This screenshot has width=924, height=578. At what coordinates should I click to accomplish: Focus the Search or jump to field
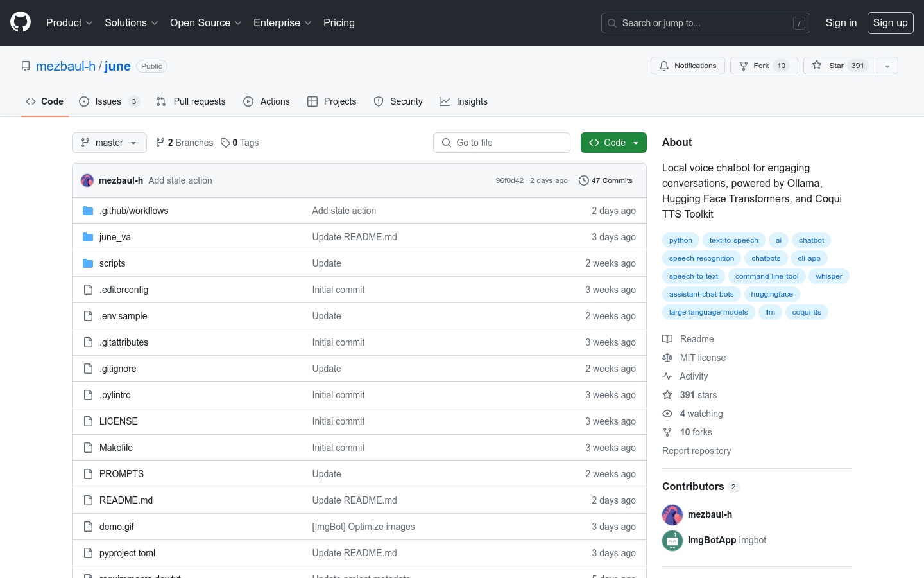(705, 23)
